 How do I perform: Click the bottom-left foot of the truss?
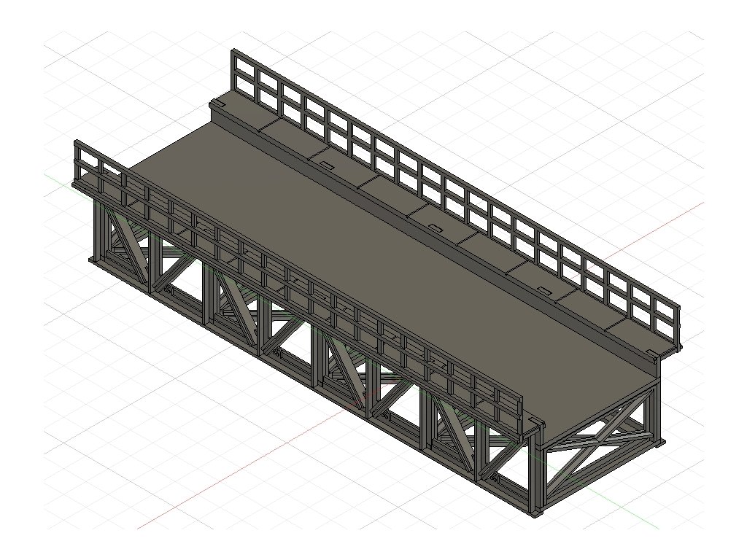coord(93,259)
